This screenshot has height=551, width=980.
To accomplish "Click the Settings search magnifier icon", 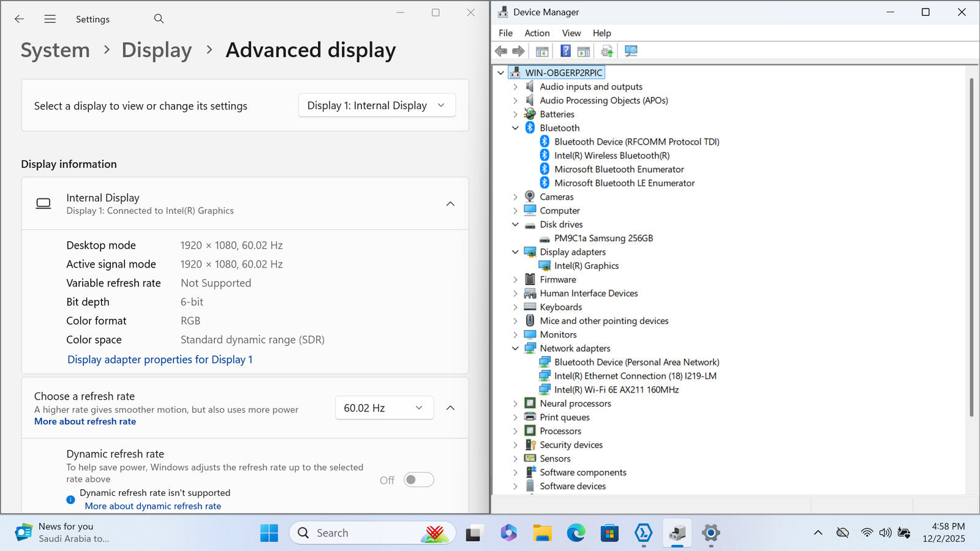I will (159, 19).
